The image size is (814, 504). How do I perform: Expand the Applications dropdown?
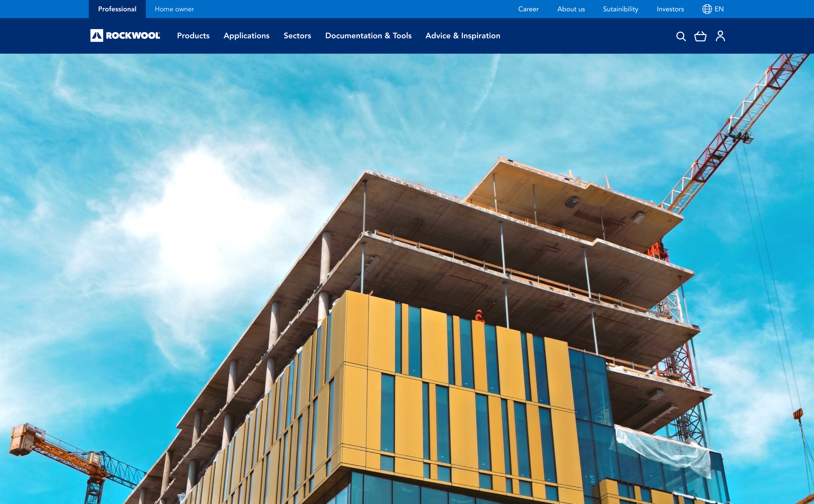246,36
